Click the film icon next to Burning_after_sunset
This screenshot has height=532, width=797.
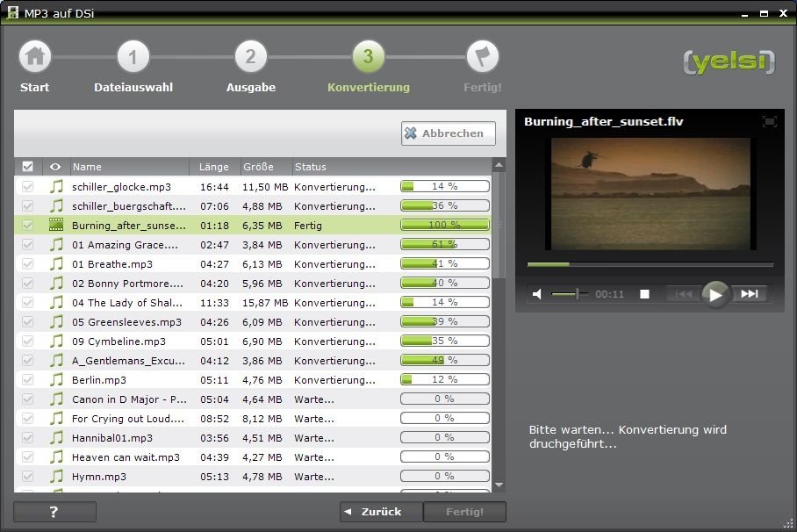55,225
